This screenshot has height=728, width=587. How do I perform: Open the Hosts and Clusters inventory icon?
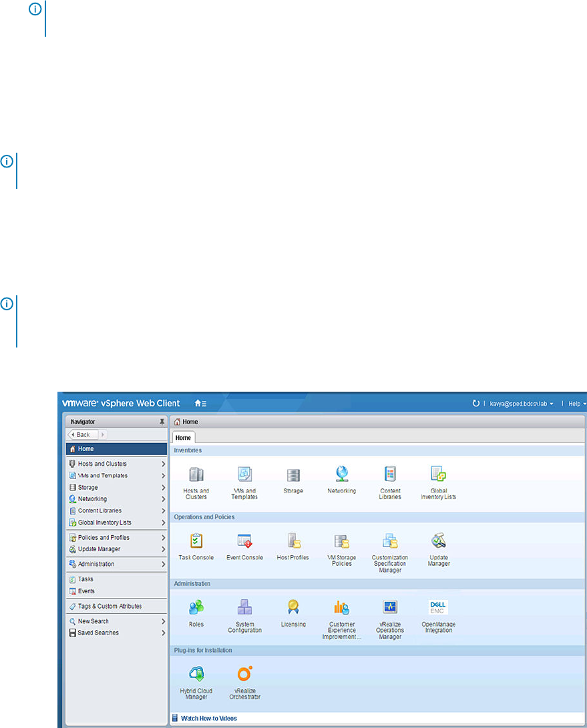(x=196, y=474)
